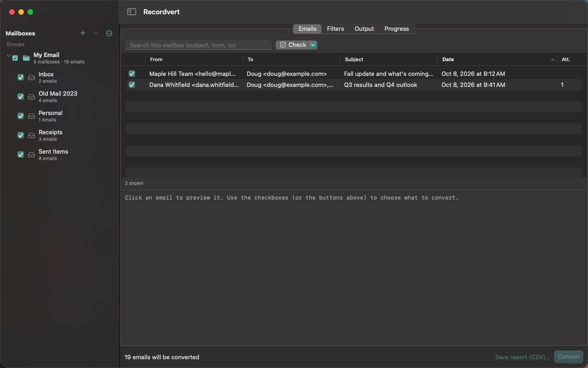This screenshot has width=588, height=368.
Task: Click the Sent Items tray icon
Action: 31,155
